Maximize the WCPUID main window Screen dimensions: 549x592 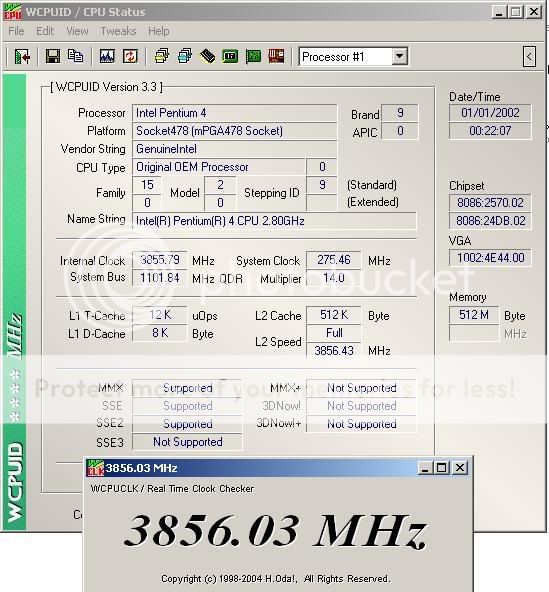click(516, 12)
